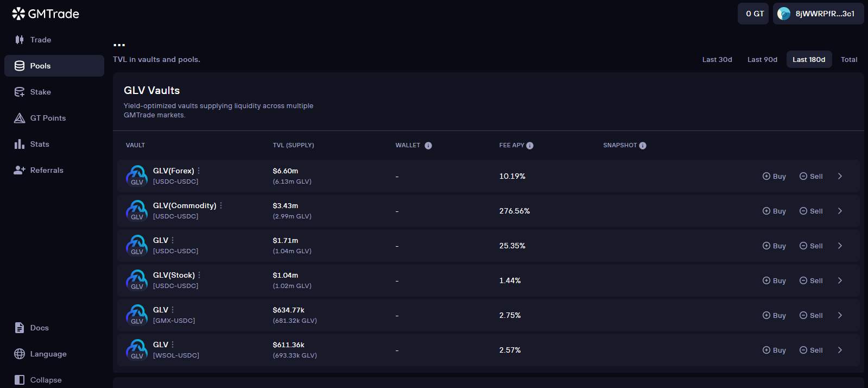Image resolution: width=868 pixels, height=388 pixels.
Task: Sell GLV(Forex) vault
Action: point(811,176)
